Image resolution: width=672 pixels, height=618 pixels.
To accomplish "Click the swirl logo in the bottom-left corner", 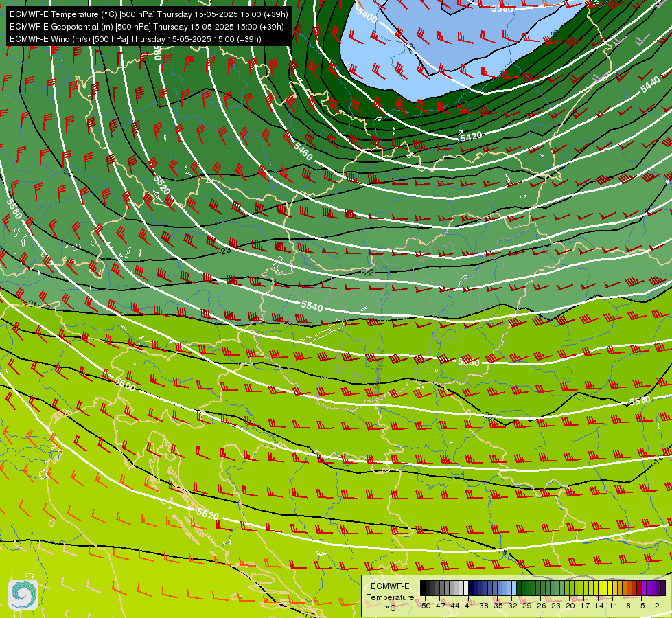I will pyautogui.click(x=23, y=594).
